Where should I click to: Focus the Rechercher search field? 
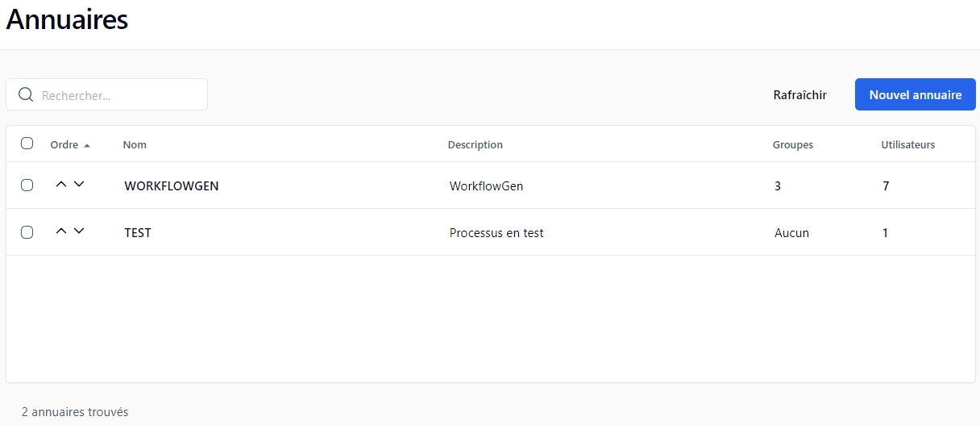point(121,95)
